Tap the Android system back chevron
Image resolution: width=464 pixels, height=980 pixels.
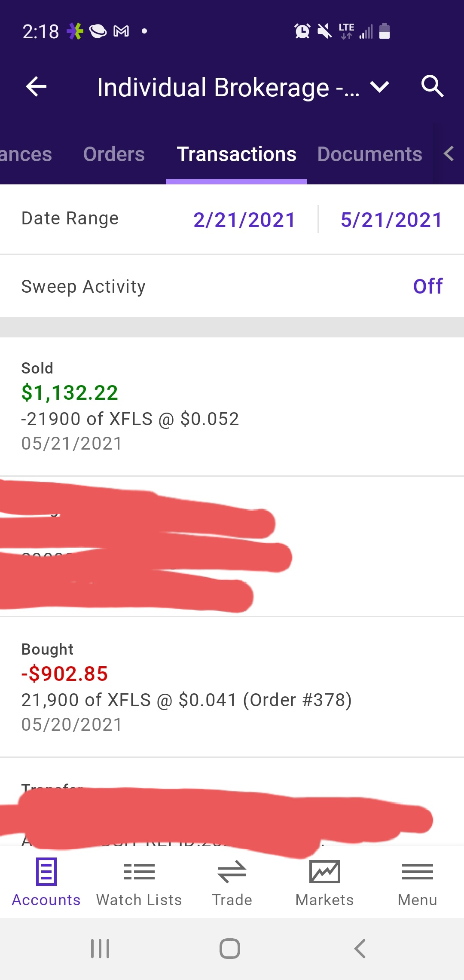pos(360,949)
